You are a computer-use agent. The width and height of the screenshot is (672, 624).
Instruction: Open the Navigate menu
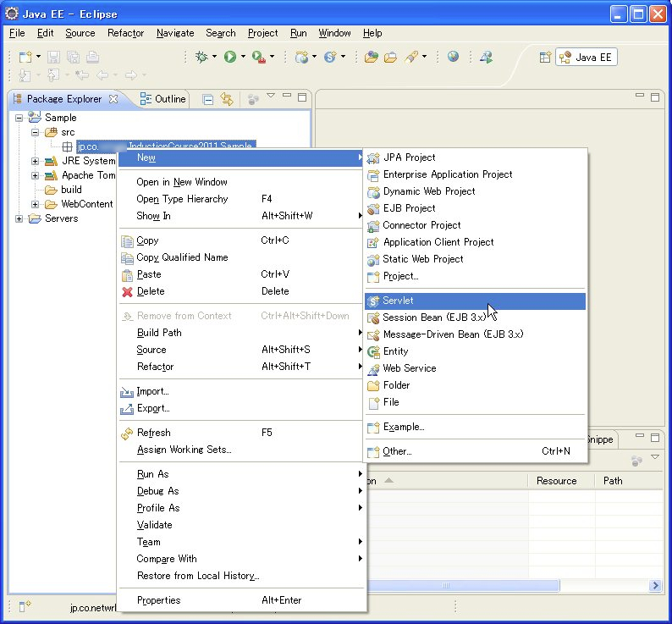pyautogui.click(x=175, y=33)
